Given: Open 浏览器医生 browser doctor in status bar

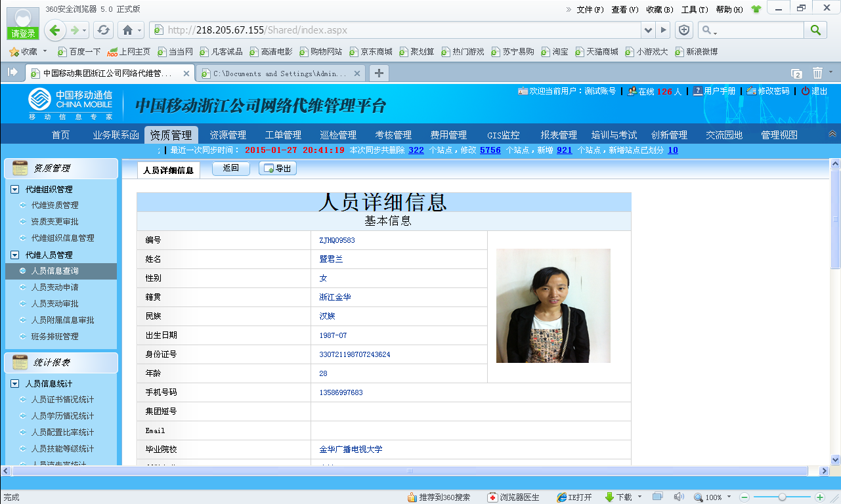Looking at the screenshot, I should click(513, 497).
